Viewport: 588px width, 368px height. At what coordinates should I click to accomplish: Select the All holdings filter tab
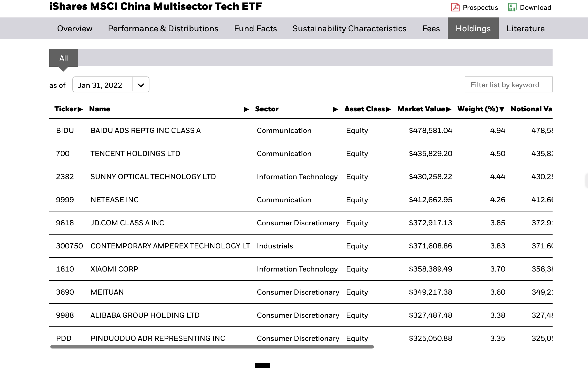tap(64, 58)
